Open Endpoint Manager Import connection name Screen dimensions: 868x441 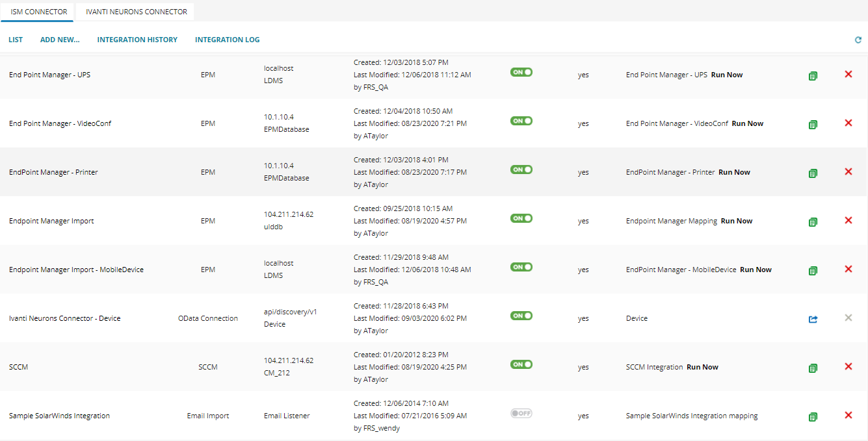(x=51, y=221)
